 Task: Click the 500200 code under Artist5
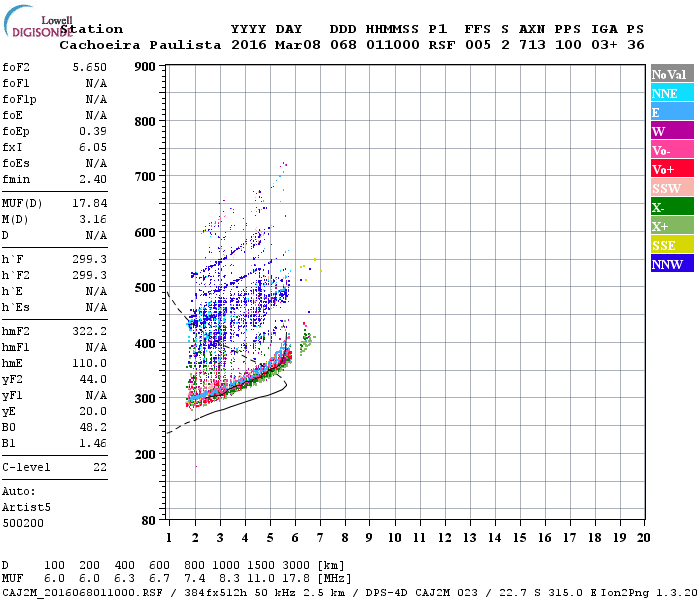[23, 523]
